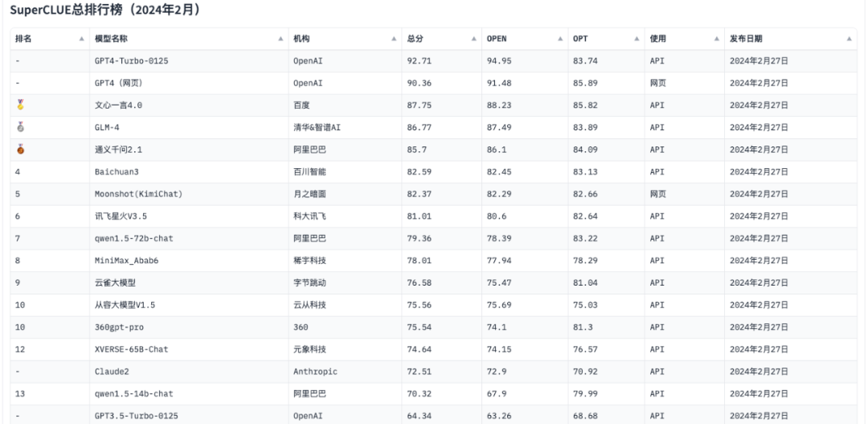868x424 pixels.
Task: Click the OPEN score 80.6
Action: coord(497,216)
